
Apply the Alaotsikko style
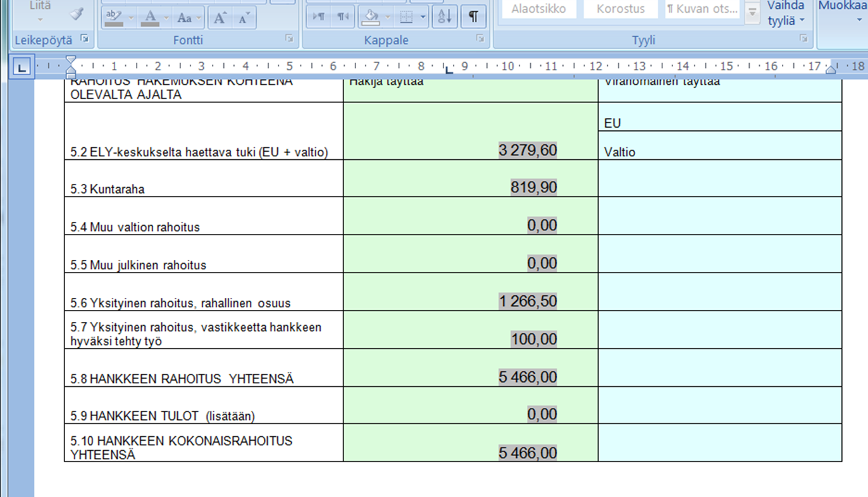pyautogui.click(x=539, y=9)
